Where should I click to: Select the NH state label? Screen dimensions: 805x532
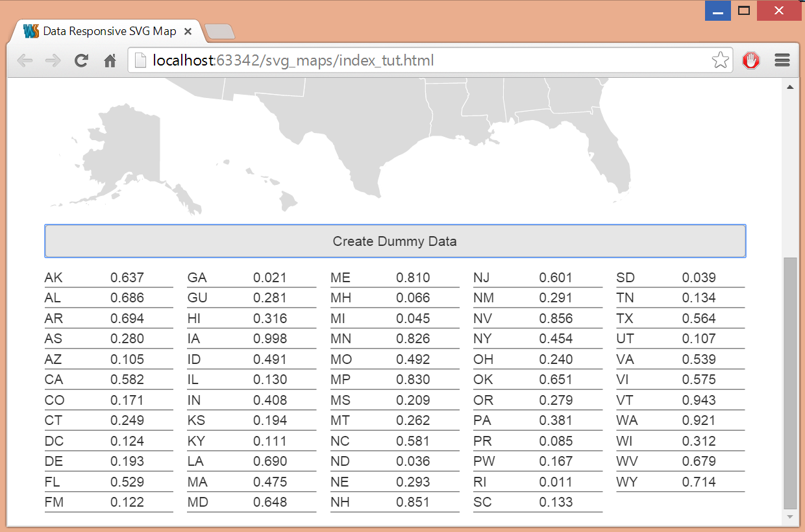340,502
